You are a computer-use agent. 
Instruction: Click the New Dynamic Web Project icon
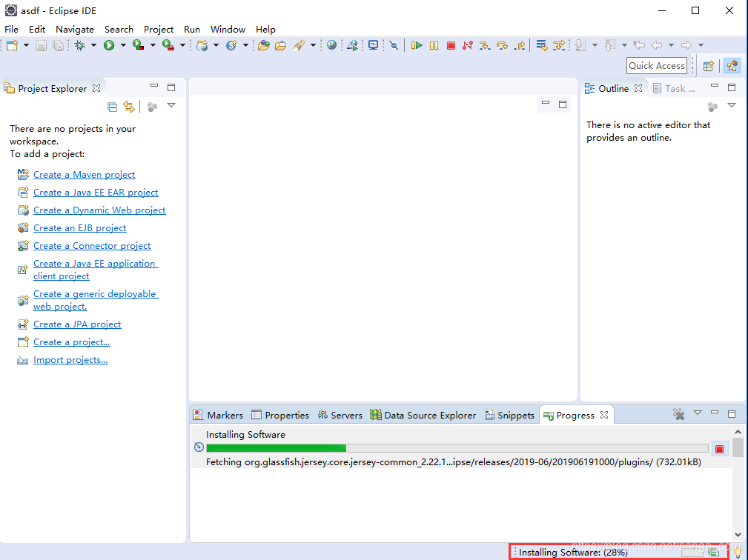coord(202,45)
